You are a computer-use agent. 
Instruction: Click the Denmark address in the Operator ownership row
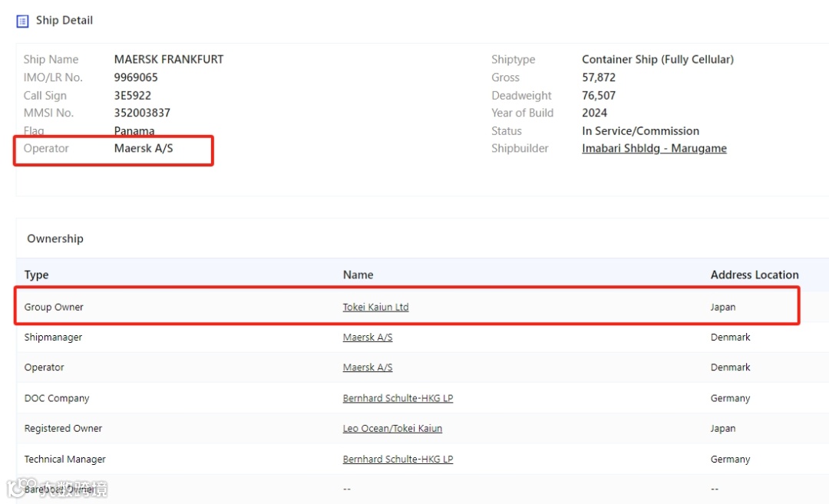[x=730, y=367]
